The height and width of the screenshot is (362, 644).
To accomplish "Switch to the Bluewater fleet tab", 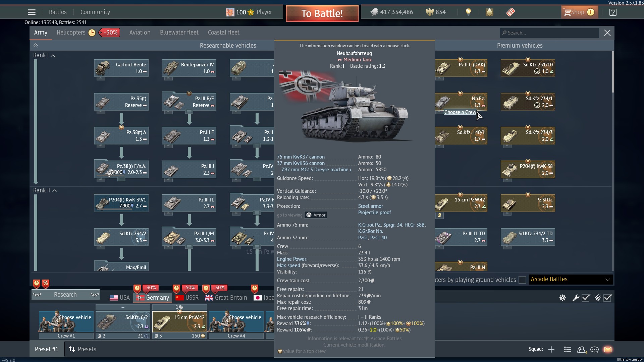I will pyautogui.click(x=179, y=33).
